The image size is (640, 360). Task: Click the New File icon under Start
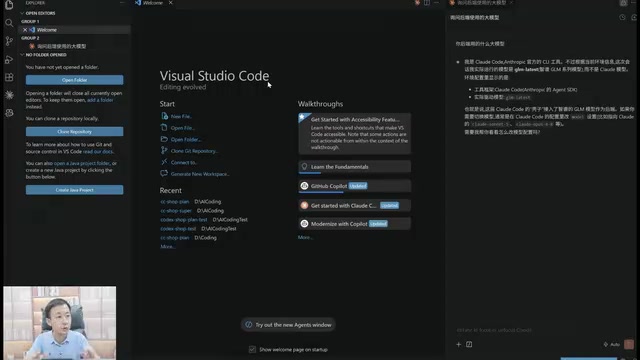click(164, 116)
